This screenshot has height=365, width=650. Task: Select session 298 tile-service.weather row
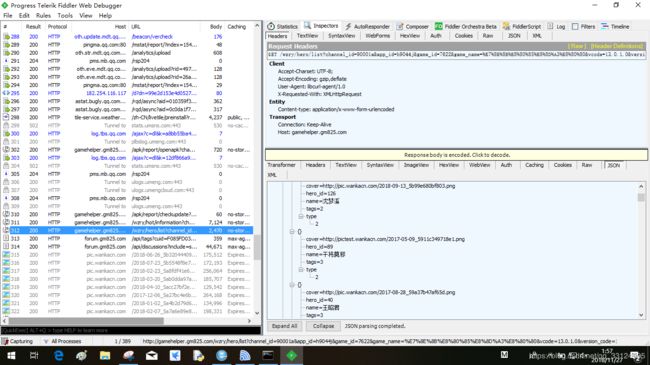tap(127, 117)
